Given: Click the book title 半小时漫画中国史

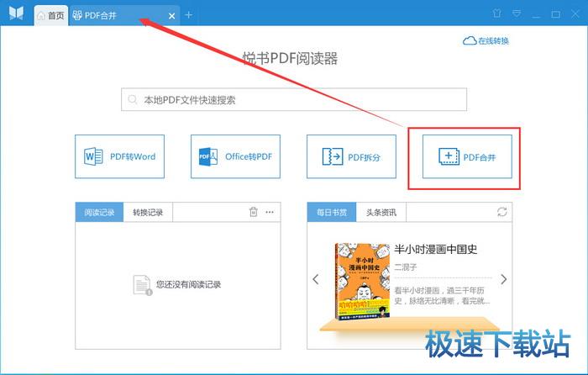Looking at the screenshot, I should coord(436,249).
